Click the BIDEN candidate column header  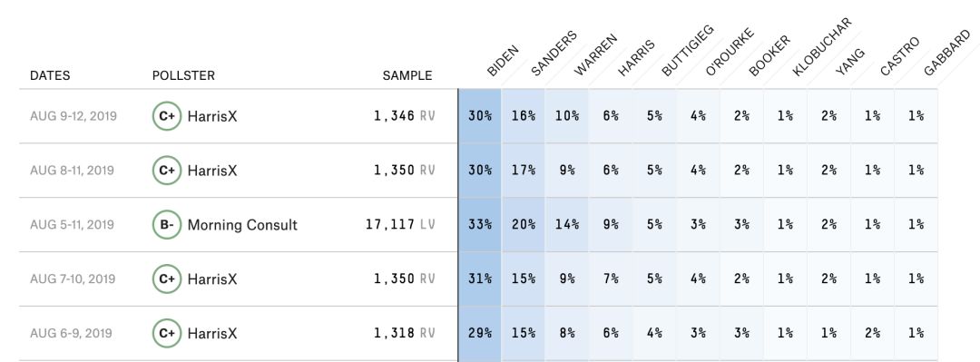(503, 62)
